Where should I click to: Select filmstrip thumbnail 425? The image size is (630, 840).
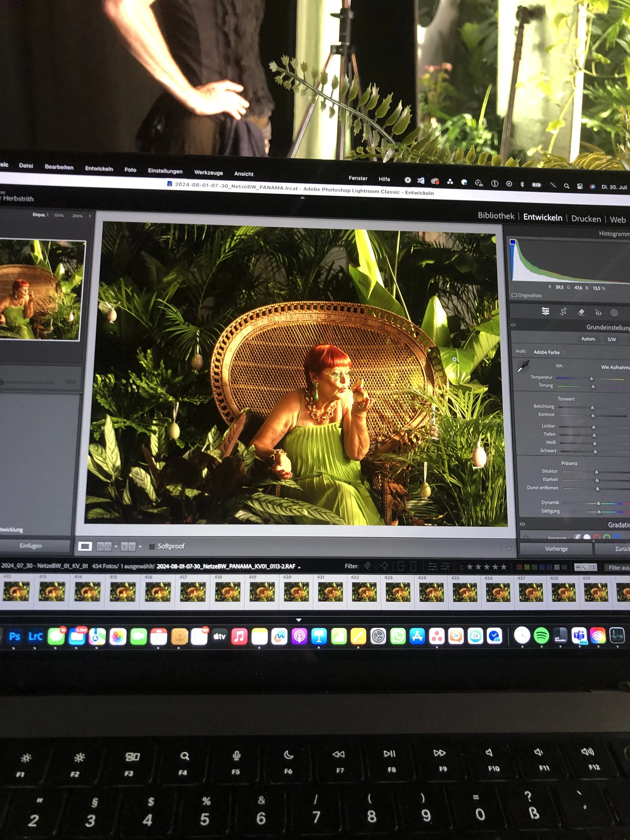[x=465, y=593]
